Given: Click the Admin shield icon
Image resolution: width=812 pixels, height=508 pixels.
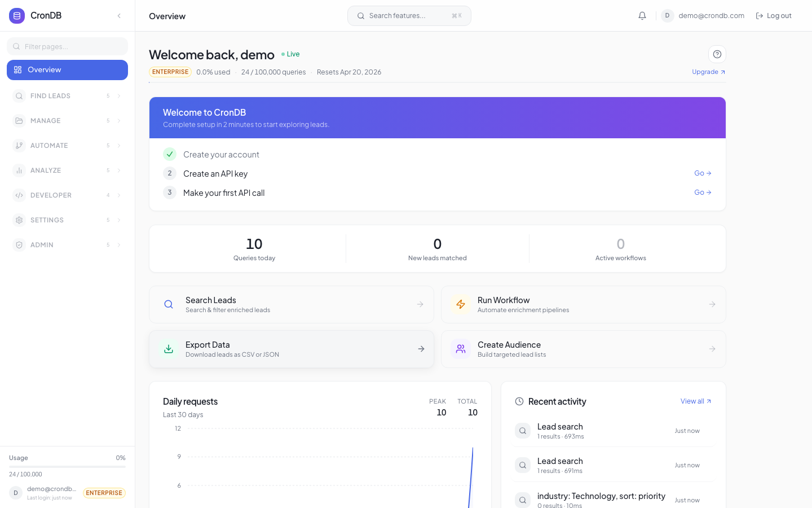Looking at the screenshot, I should (19, 245).
